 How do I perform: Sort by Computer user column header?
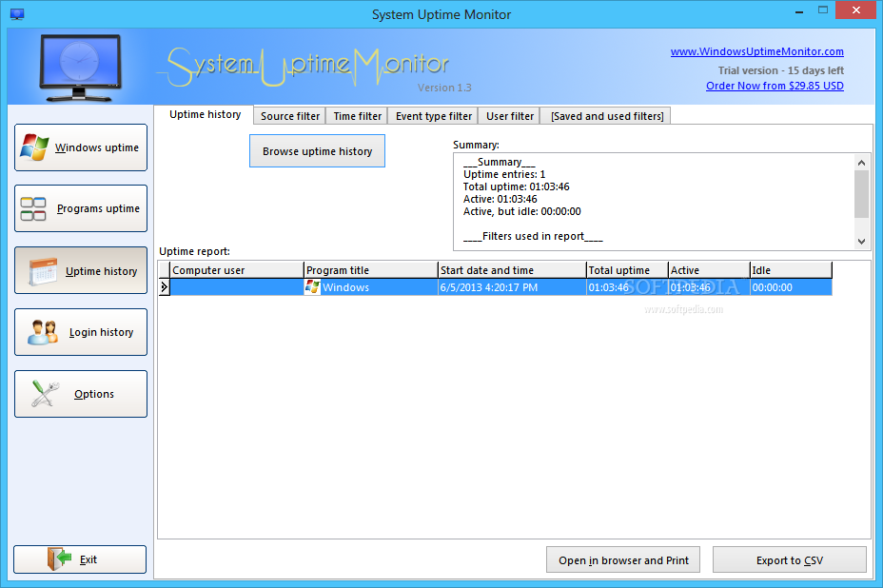[237, 270]
